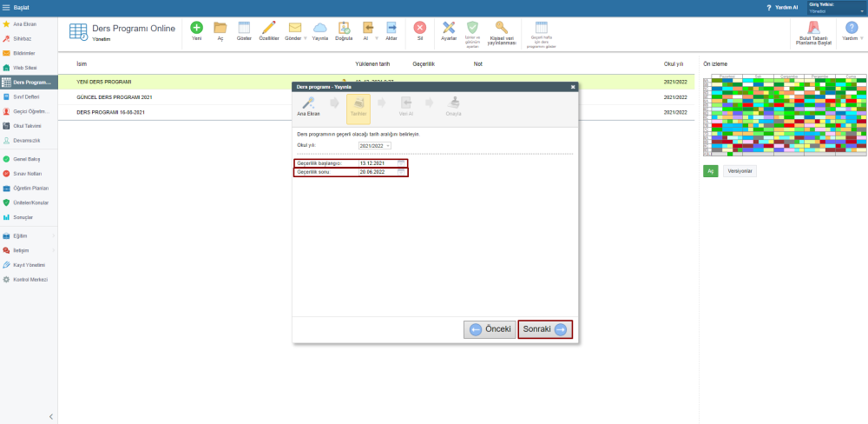Screen dimensions: 868x424
Task: Collapse the left sidebar with the chevron
Action: [51, 416]
